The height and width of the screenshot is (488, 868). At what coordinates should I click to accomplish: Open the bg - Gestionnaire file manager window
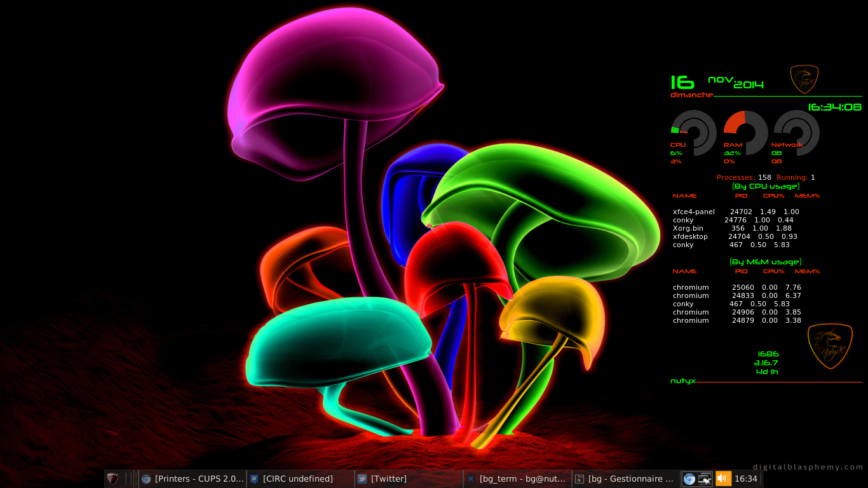[625, 478]
